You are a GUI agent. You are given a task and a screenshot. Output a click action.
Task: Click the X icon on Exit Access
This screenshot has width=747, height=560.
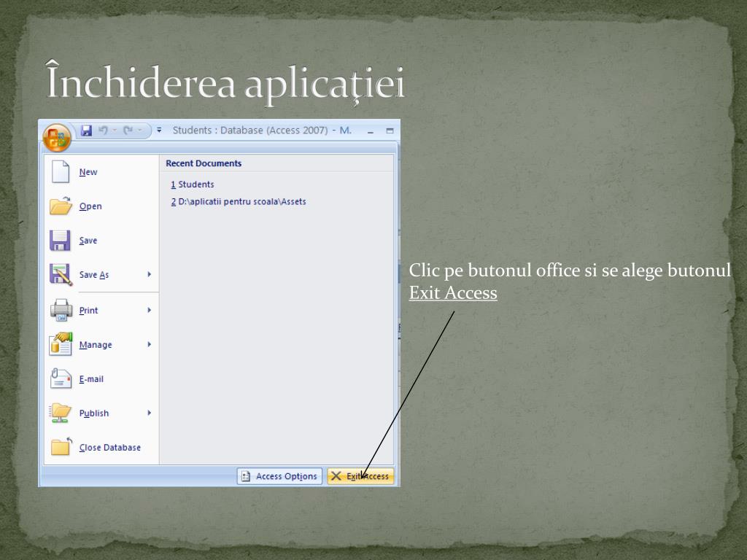click(x=336, y=476)
